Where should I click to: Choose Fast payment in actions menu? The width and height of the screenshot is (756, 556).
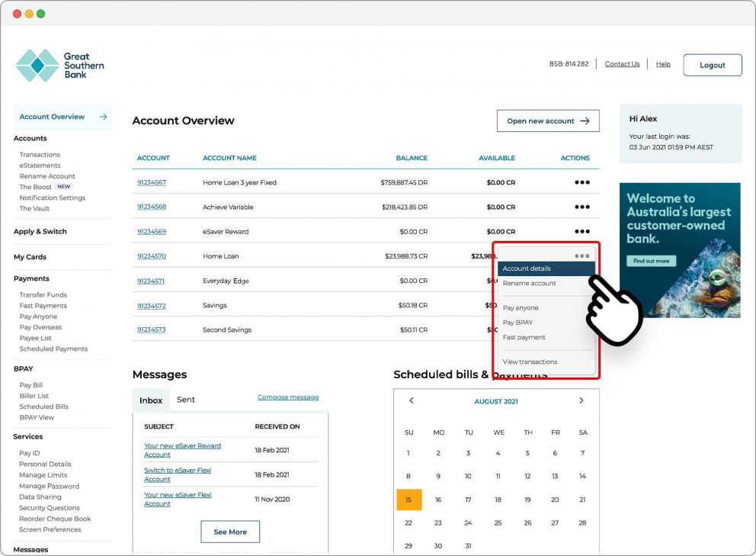pos(524,337)
